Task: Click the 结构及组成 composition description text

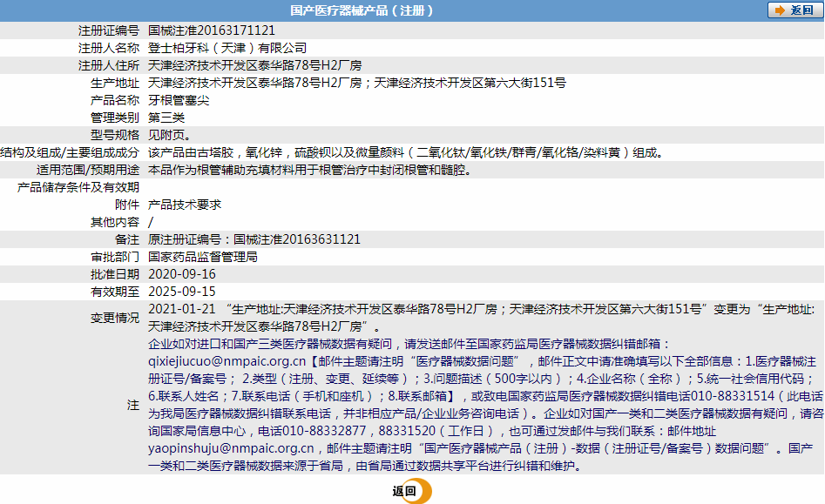Action: click(x=408, y=152)
